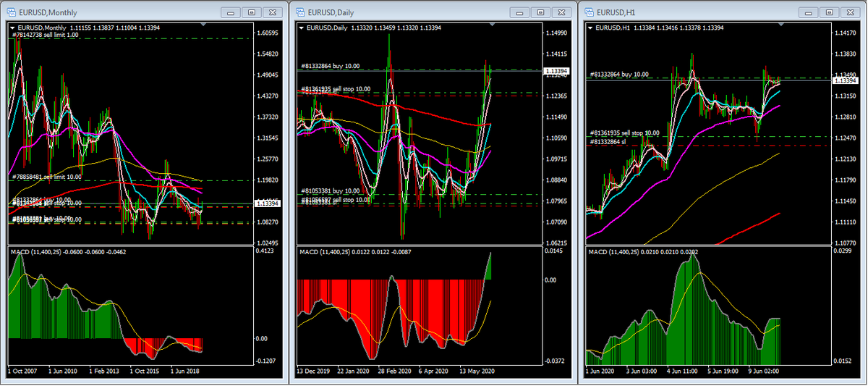This screenshot has width=868, height=386.
Task: Click the EURUSD,H1 window chart icon
Action: (x=590, y=12)
